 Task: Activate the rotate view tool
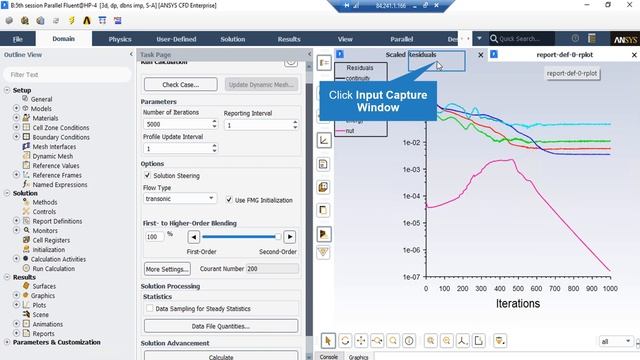tap(345, 340)
